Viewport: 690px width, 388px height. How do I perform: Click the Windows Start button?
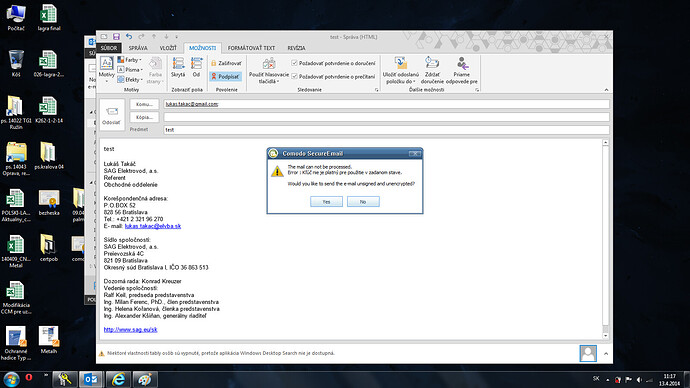pyautogui.click(x=11, y=379)
